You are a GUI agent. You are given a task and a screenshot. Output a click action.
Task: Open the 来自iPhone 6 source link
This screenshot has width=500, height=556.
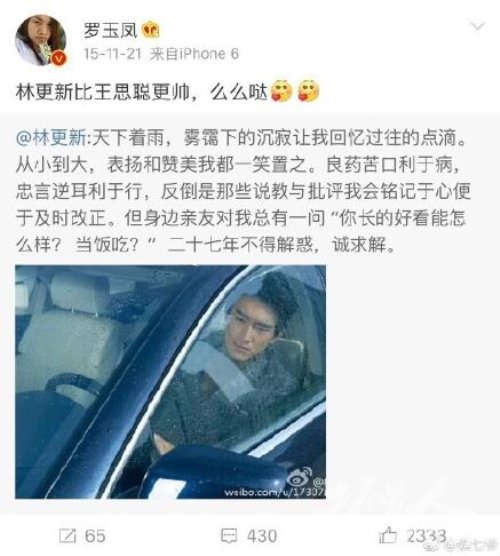[194, 54]
